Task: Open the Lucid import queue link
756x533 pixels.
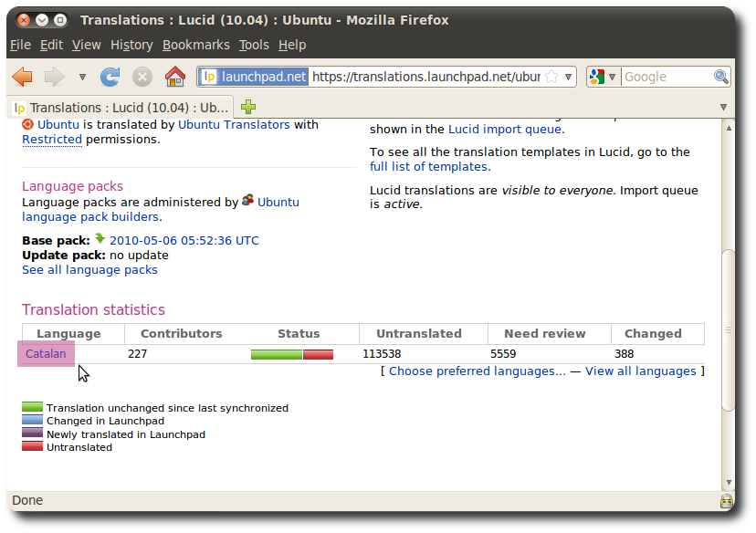Action: tap(505, 130)
